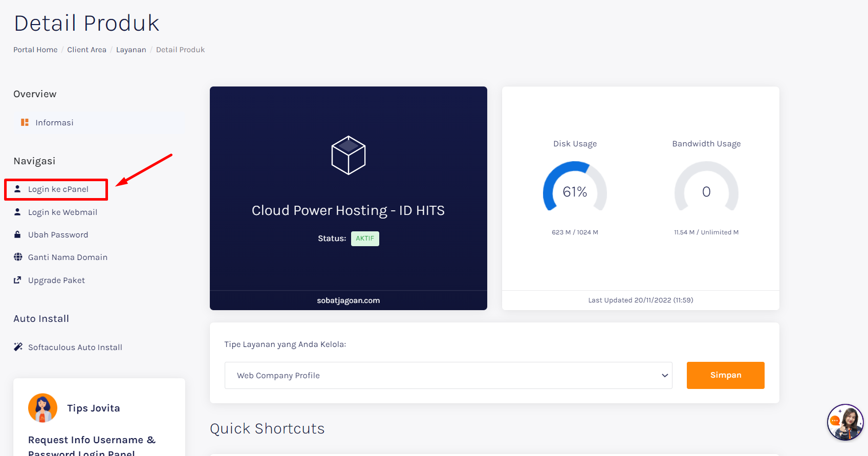Screen dimensions: 868x456
Task: Select Ubah Password navigation item
Action: click(58, 234)
